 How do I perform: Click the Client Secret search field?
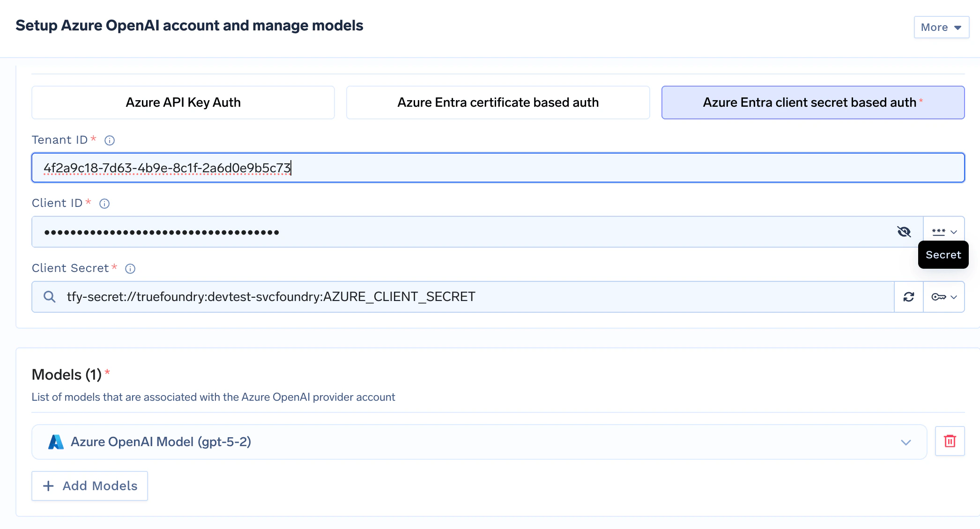pos(463,297)
